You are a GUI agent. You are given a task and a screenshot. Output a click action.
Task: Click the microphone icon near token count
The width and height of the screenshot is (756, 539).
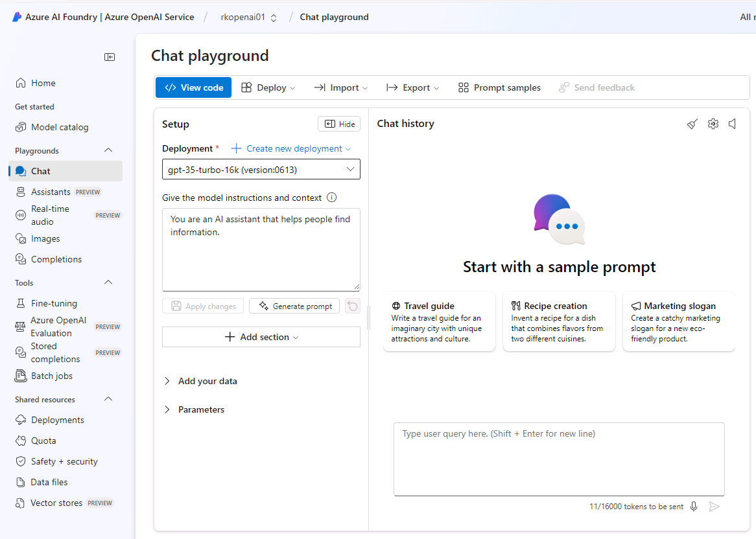694,507
